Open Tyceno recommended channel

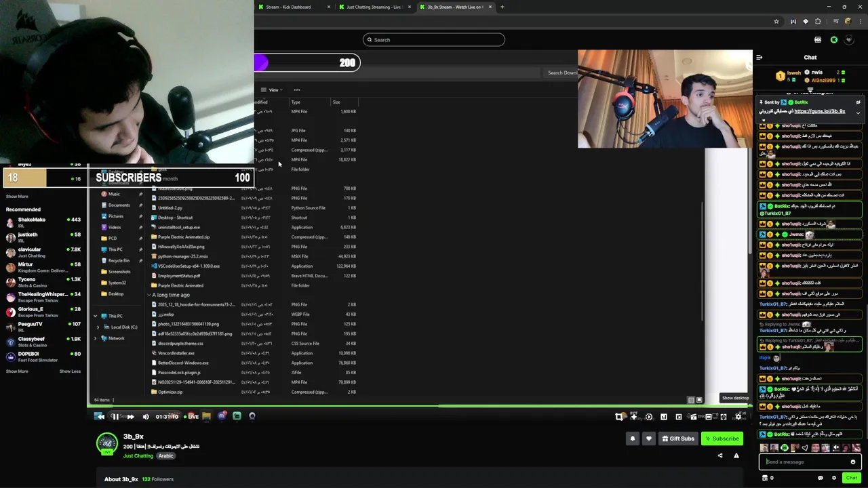click(x=43, y=282)
